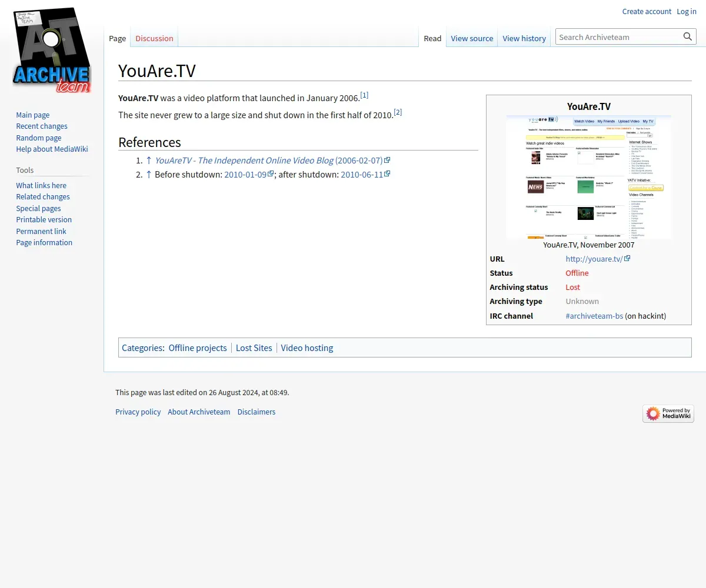Open the View history tab
The width and height of the screenshot is (706, 588).
pyautogui.click(x=524, y=38)
